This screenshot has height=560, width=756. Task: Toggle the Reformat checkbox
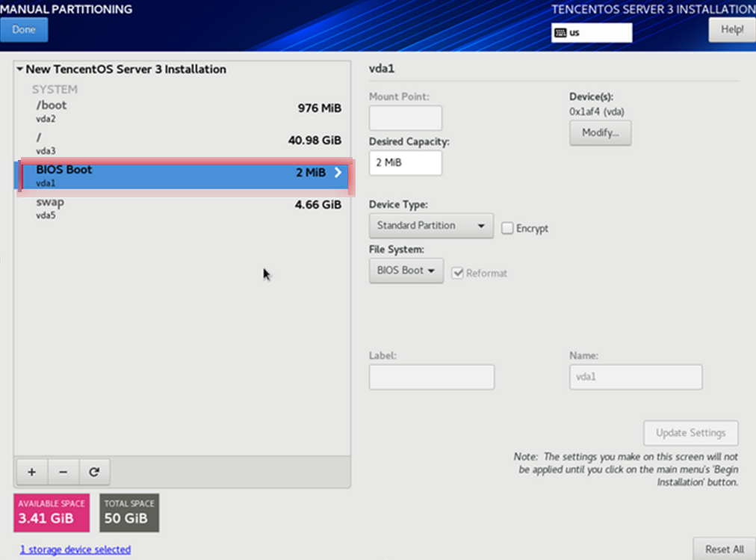457,273
